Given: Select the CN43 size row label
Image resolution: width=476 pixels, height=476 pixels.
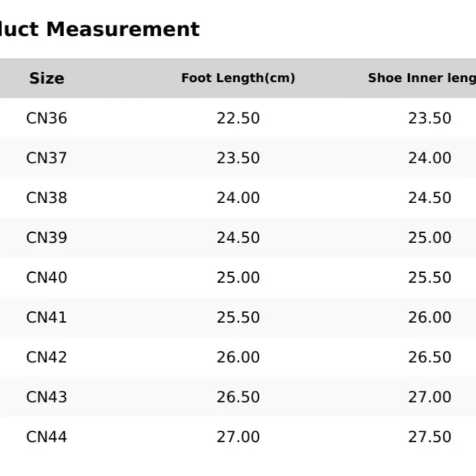Looking at the screenshot, I should pyautogui.click(x=46, y=397).
